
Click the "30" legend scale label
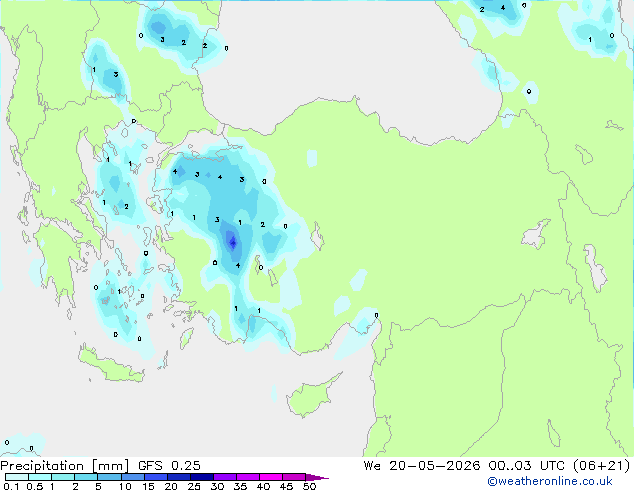pyautogui.click(x=217, y=486)
